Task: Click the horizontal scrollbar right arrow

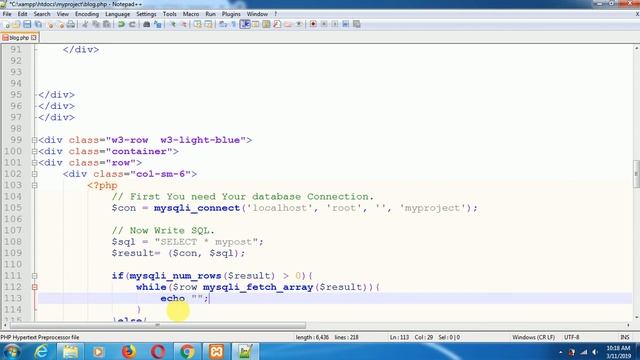Action: pos(628,325)
